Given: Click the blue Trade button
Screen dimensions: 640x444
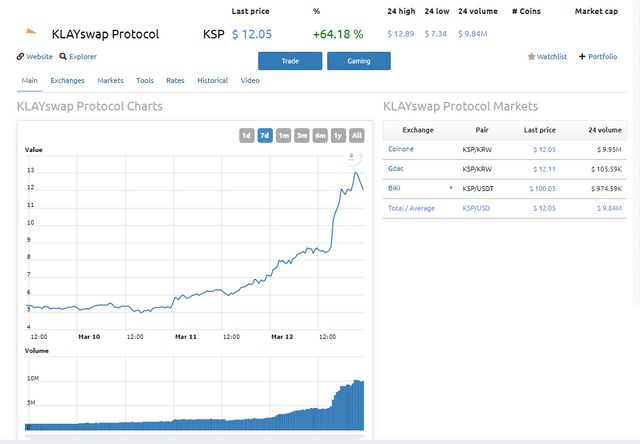Looking at the screenshot, I should tap(290, 61).
